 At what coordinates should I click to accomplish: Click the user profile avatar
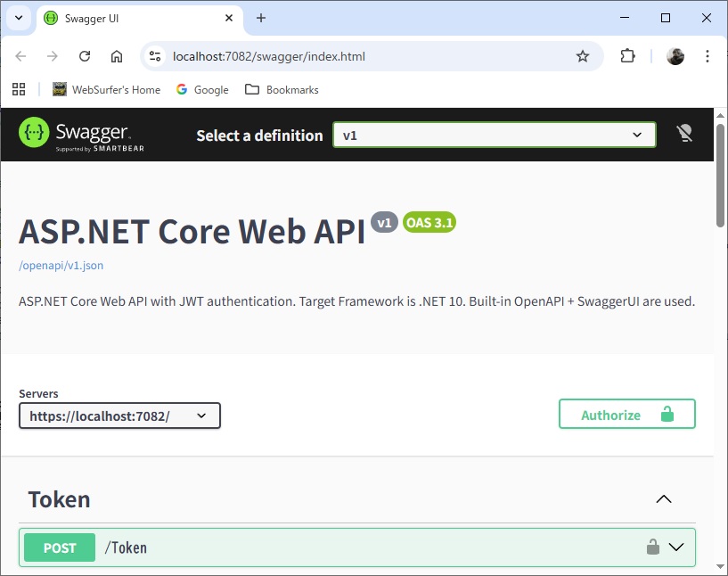tap(675, 56)
